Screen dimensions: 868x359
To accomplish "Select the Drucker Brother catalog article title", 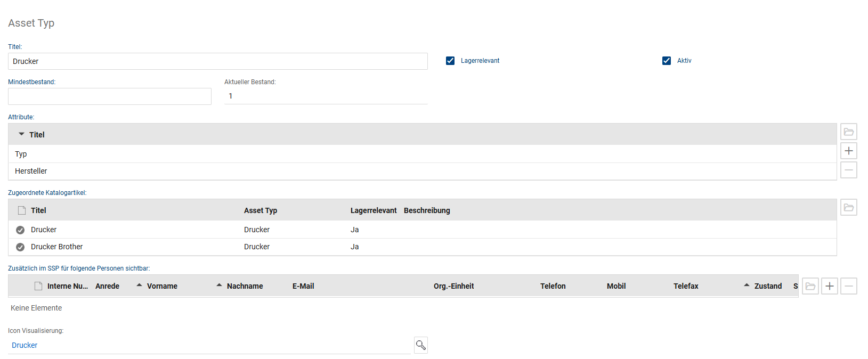I will [56, 247].
